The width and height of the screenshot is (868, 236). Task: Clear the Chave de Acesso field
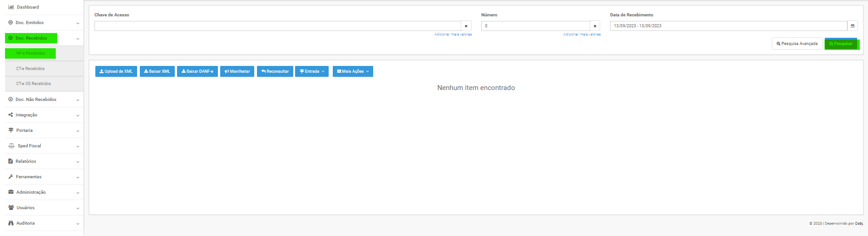pos(466,26)
